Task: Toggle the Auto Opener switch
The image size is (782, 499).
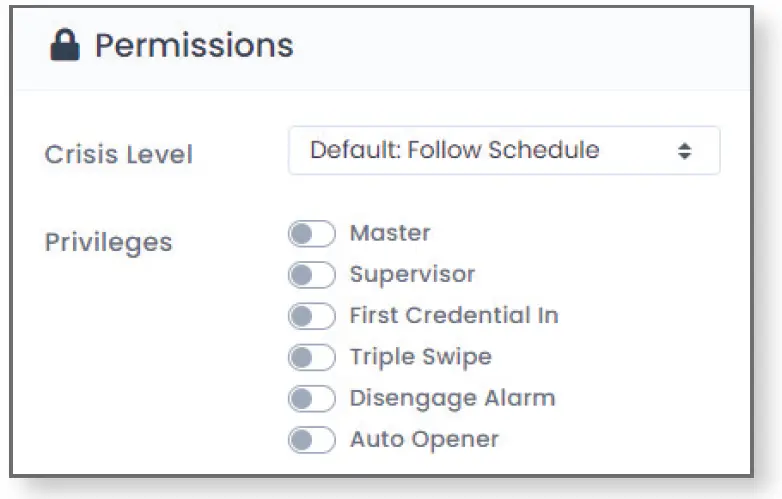Action: click(x=311, y=440)
